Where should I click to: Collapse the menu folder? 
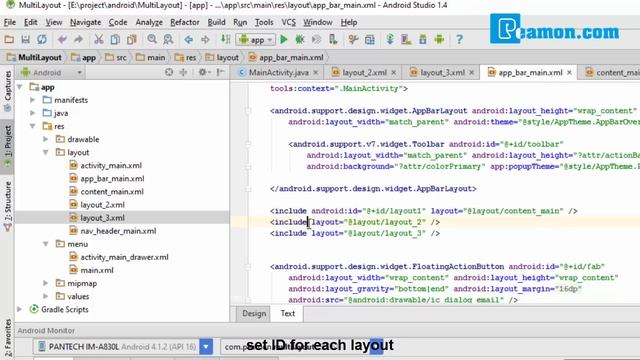46,244
